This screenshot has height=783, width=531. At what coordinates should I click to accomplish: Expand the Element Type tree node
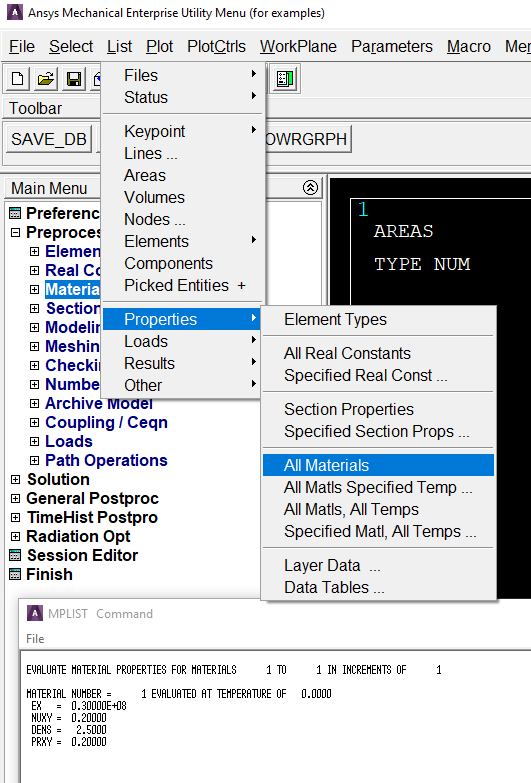pyautogui.click(x=34, y=251)
